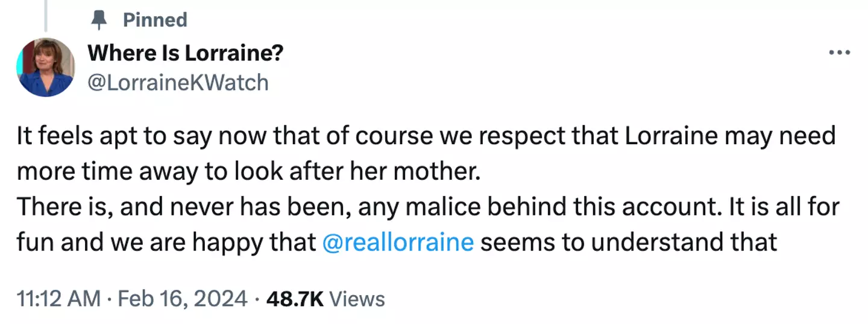Click the dot separator after the date
Viewport: 868px width, 324px height.
256,299
